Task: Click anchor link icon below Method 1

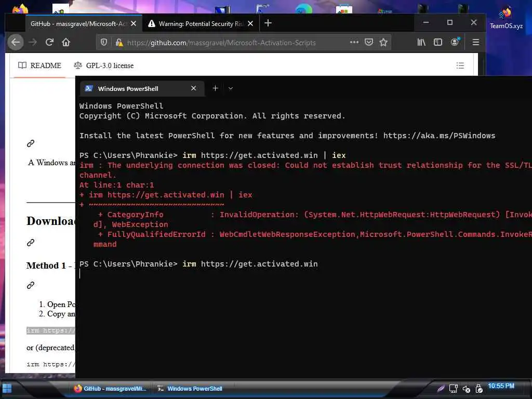Action: point(31,285)
